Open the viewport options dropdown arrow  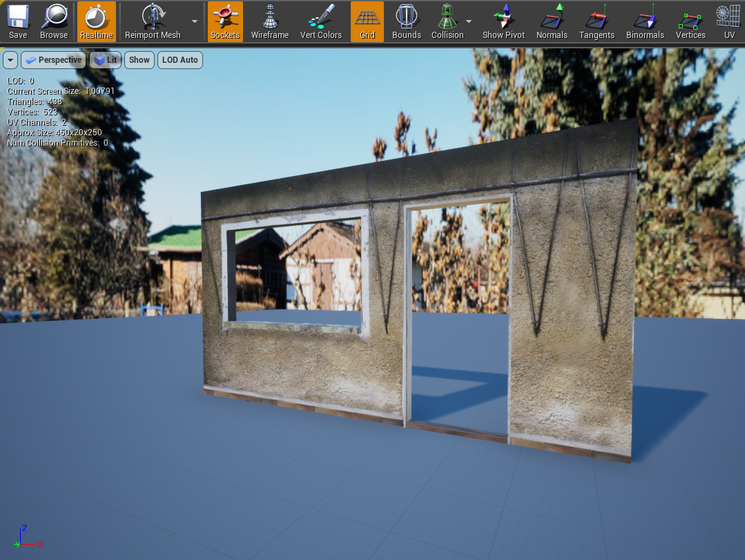(x=10, y=60)
